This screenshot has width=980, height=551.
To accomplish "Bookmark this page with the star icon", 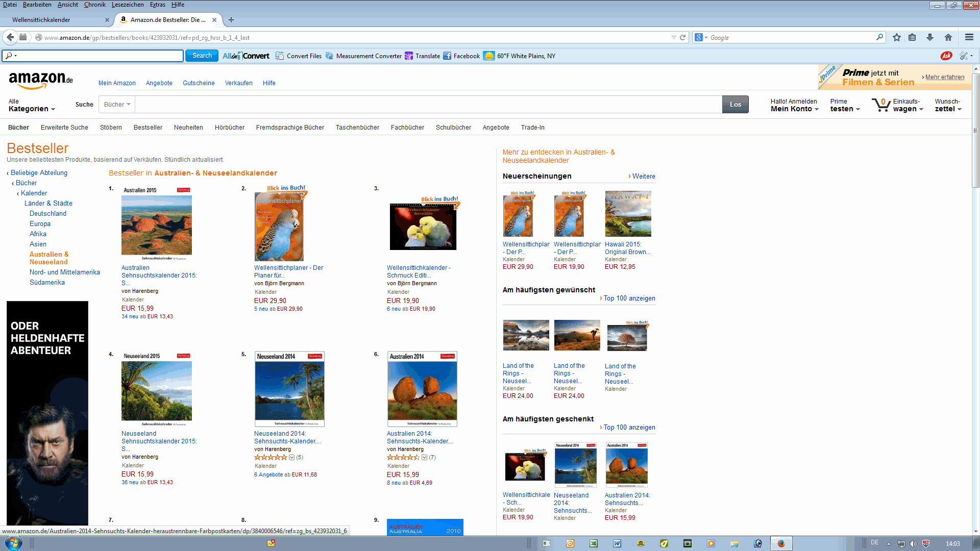I will pyautogui.click(x=896, y=37).
